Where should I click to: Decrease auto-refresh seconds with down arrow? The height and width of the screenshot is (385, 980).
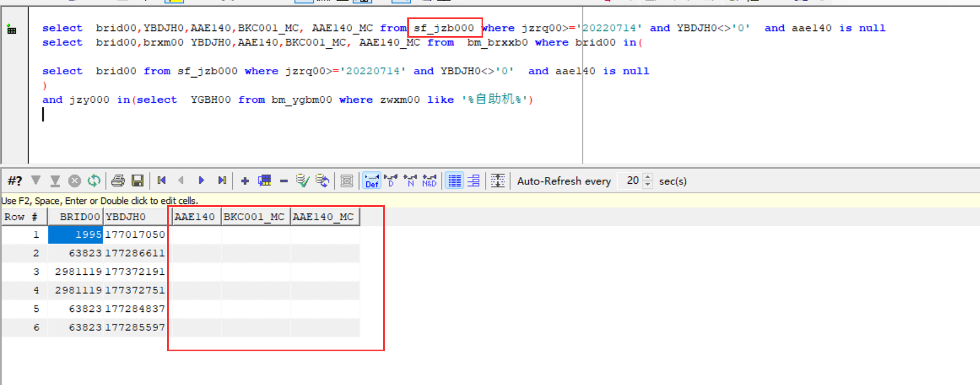coord(648,184)
